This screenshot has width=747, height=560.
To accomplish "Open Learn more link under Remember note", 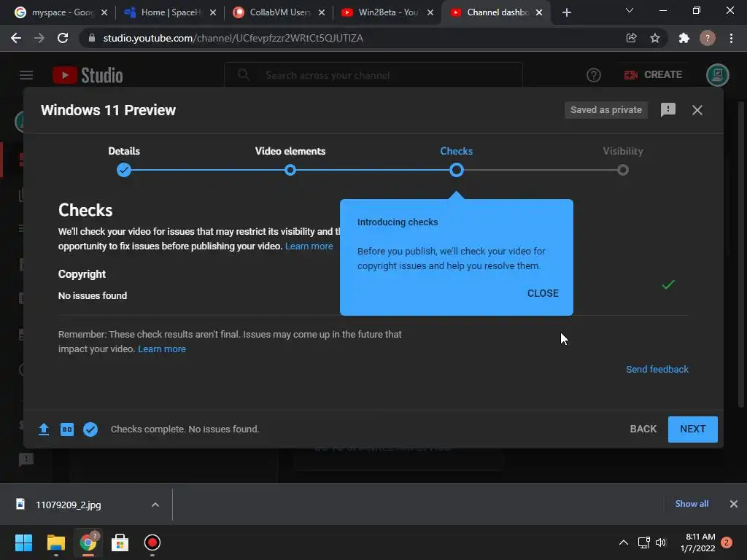I will coord(162,349).
